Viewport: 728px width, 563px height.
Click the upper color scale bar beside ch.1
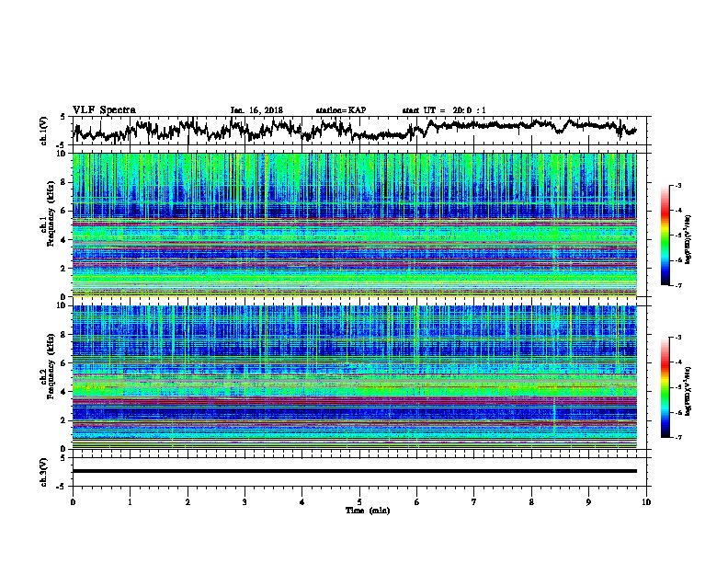pos(665,236)
